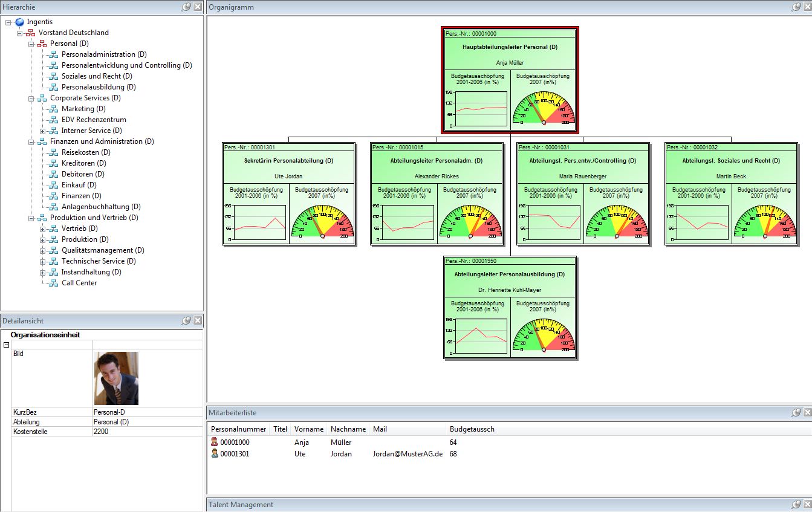Collapse Finanzen und Administration (D) branch
Viewport: 812px width, 512px height.
click(31, 141)
